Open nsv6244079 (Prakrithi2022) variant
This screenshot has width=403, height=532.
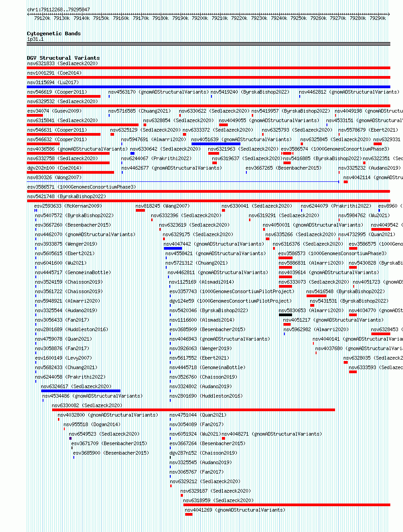click(x=336, y=206)
